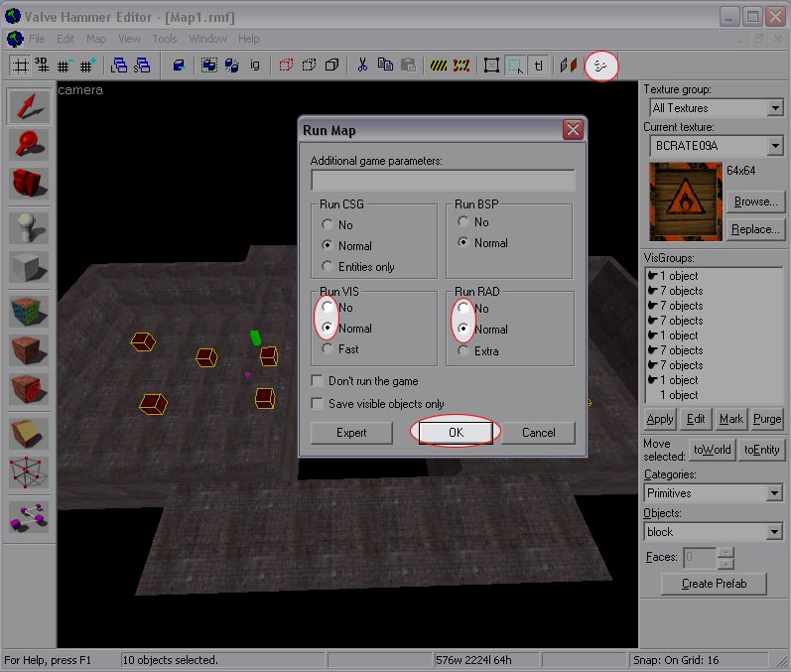Enable Don't run the game checkbox
The image size is (791, 672).
[x=318, y=380]
